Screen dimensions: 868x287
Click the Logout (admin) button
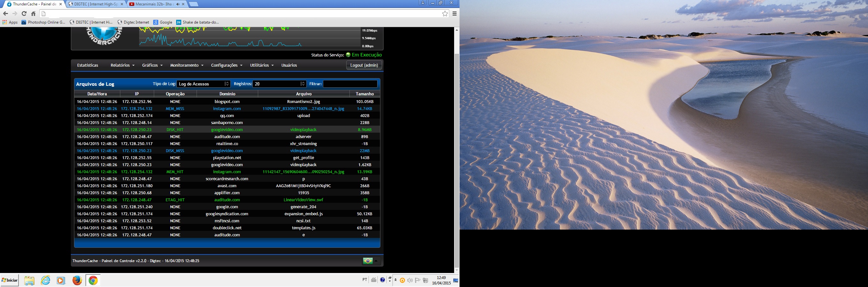(x=364, y=65)
